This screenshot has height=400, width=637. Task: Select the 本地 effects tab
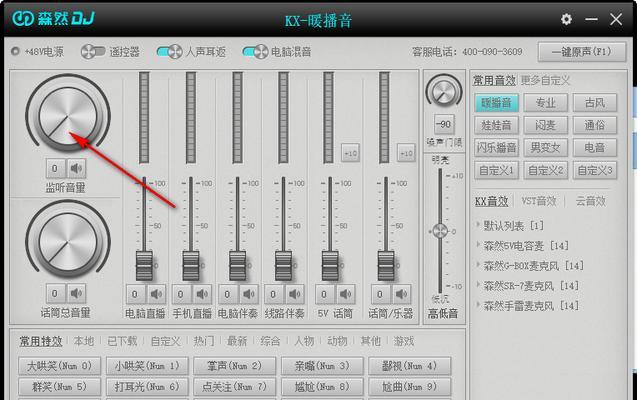[x=84, y=341]
